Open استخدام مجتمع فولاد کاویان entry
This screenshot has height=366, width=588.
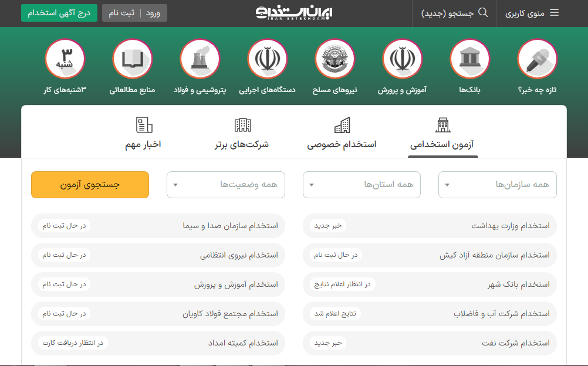click(x=158, y=313)
